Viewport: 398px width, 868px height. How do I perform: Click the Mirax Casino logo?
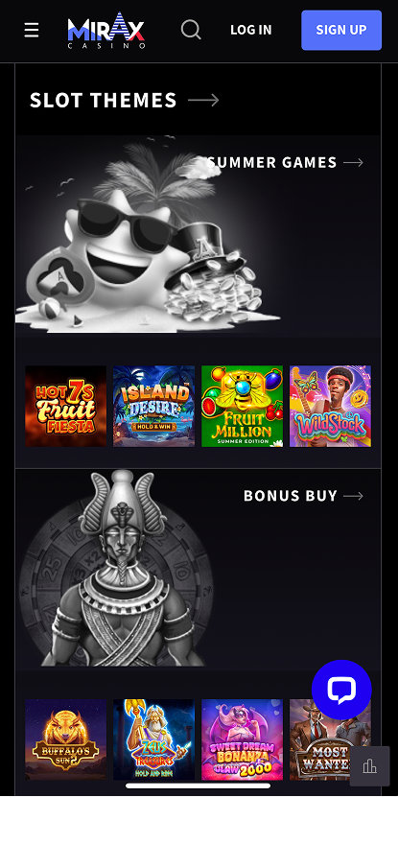click(x=106, y=30)
